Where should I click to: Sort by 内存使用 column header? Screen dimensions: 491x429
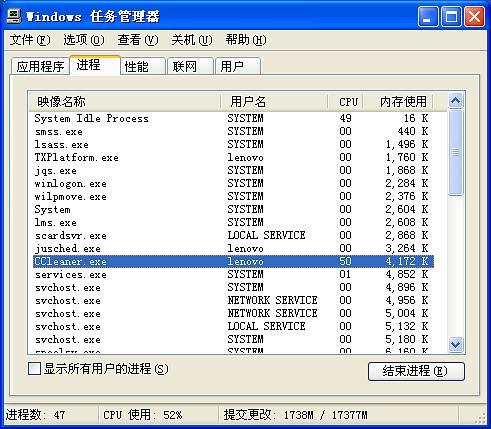pyautogui.click(x=398, y=102)
